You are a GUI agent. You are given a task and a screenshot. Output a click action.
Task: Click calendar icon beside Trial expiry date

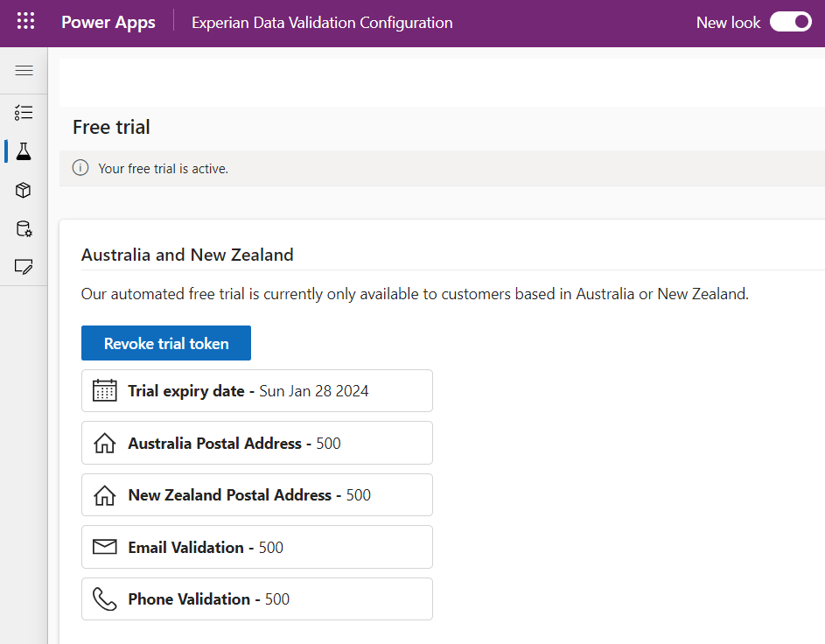(x=105, y=390)
